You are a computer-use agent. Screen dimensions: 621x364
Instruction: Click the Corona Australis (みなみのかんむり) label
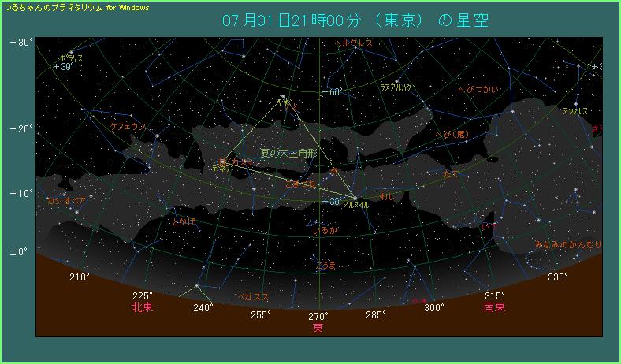(567, 244)
